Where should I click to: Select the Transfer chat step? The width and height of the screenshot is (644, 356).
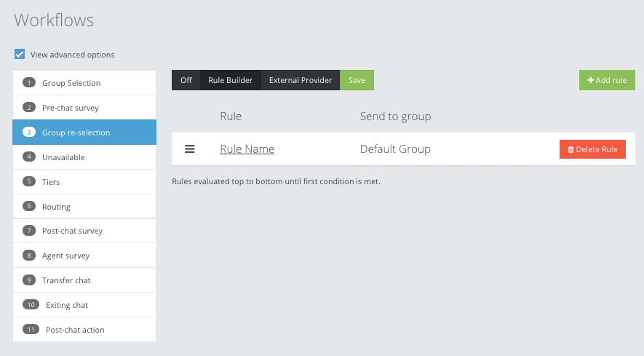[66, 280]
